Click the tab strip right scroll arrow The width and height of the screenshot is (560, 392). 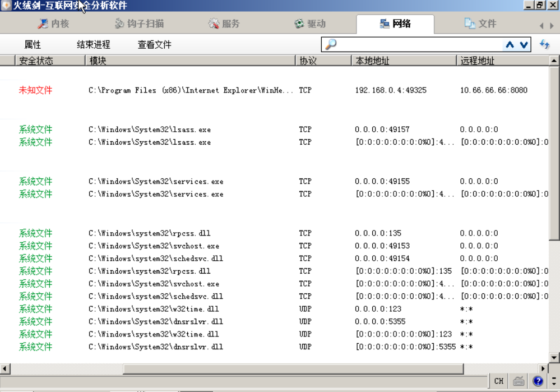[x=552, y=26]
